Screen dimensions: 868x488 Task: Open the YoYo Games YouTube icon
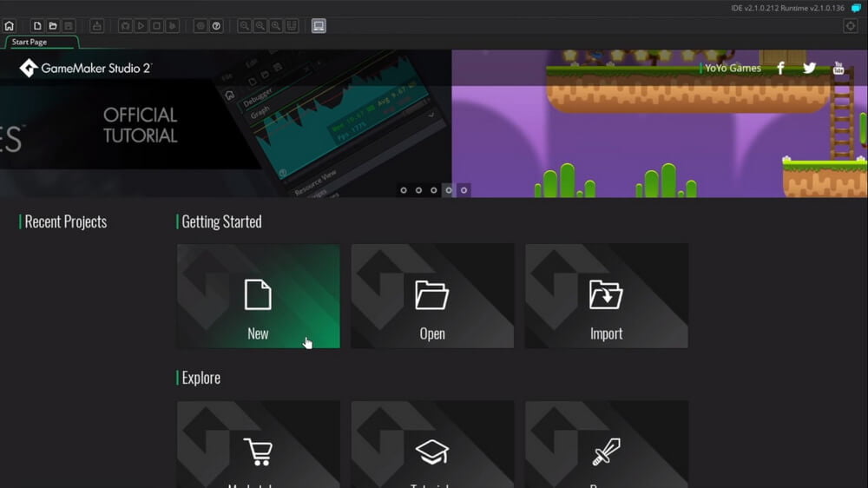pyautogui.click(x=838, y=68)
